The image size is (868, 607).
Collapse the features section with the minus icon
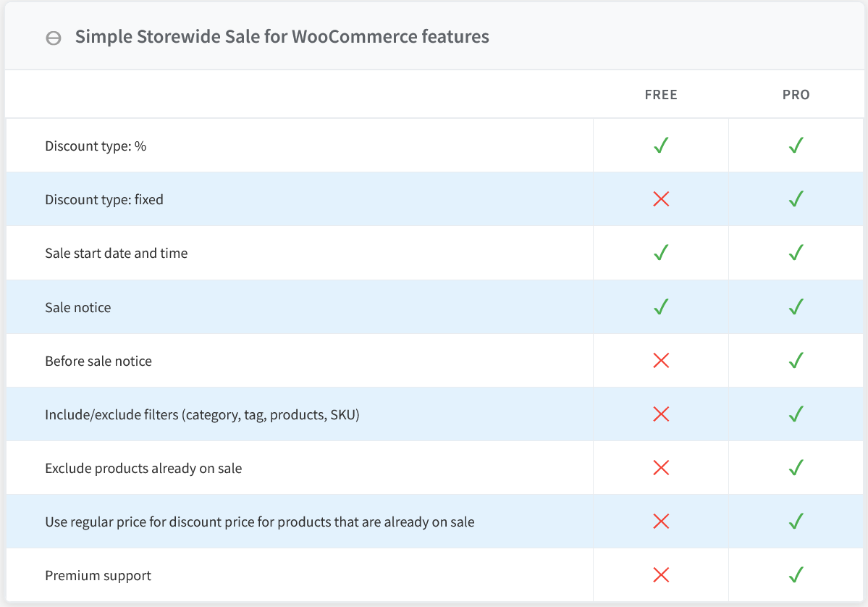pyautogui.click(x=54, y=38)
